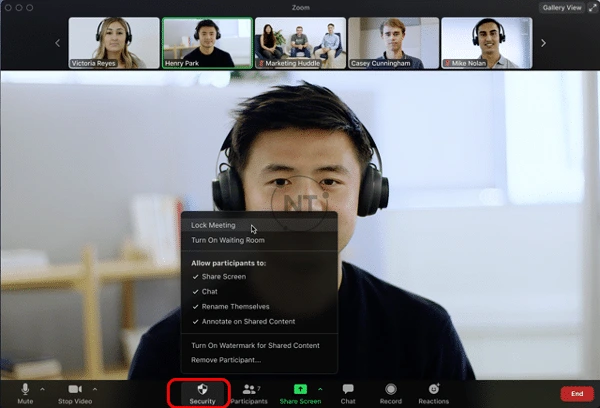Screen dimensions: 600x408
Task: Open the Security shield menu
Action: coord(202,394)
